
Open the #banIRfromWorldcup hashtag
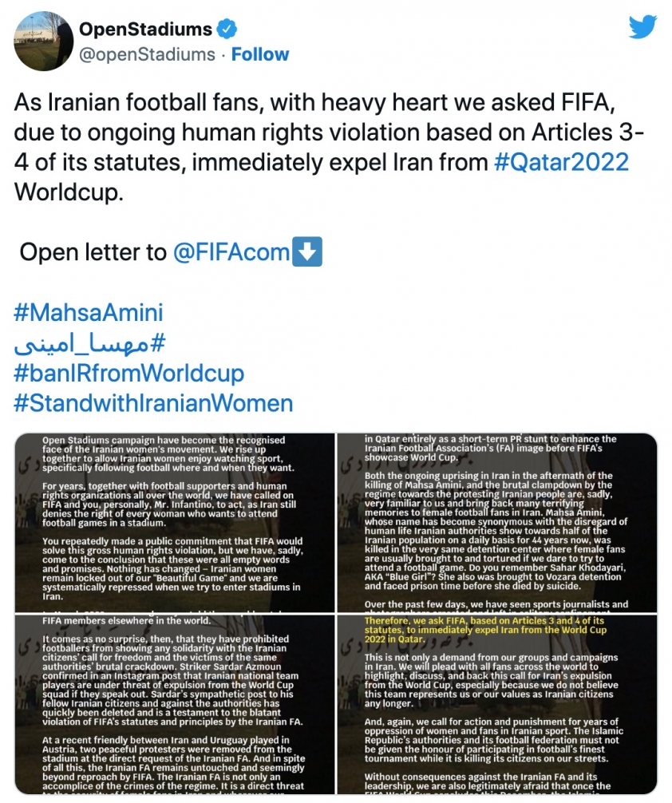[129, 373]
